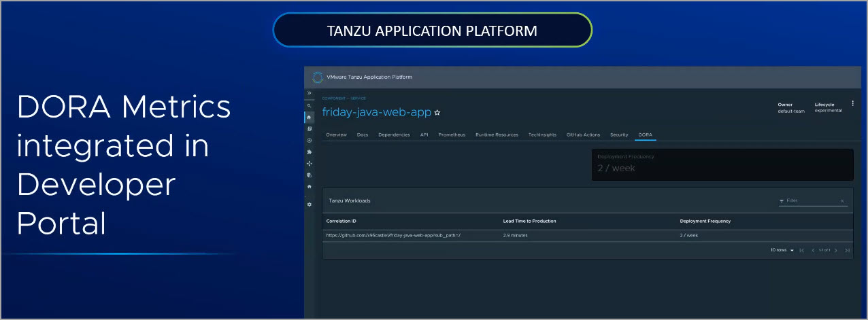Open the Docs sidebar icon
This screenshot has height=320, width=868.
(x=309, y=128)
